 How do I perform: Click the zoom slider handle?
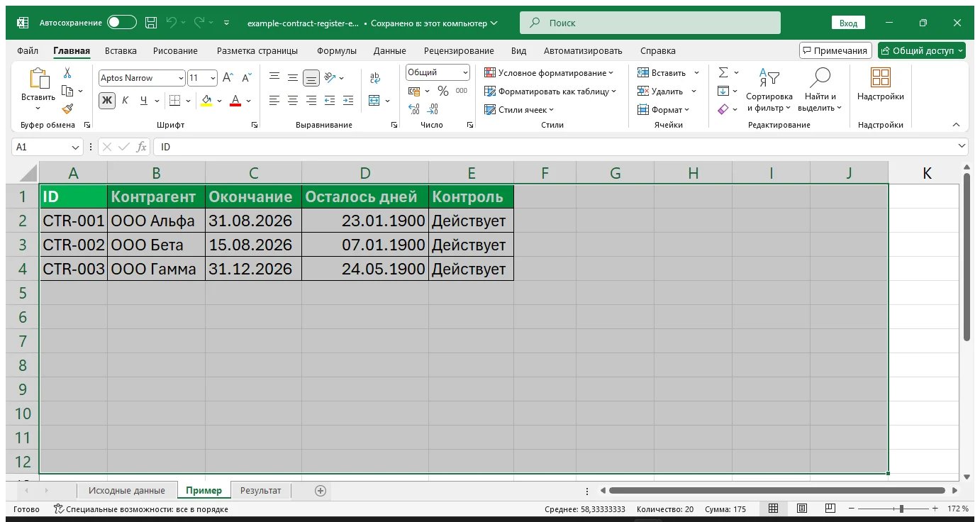click(x=901, y=509)
